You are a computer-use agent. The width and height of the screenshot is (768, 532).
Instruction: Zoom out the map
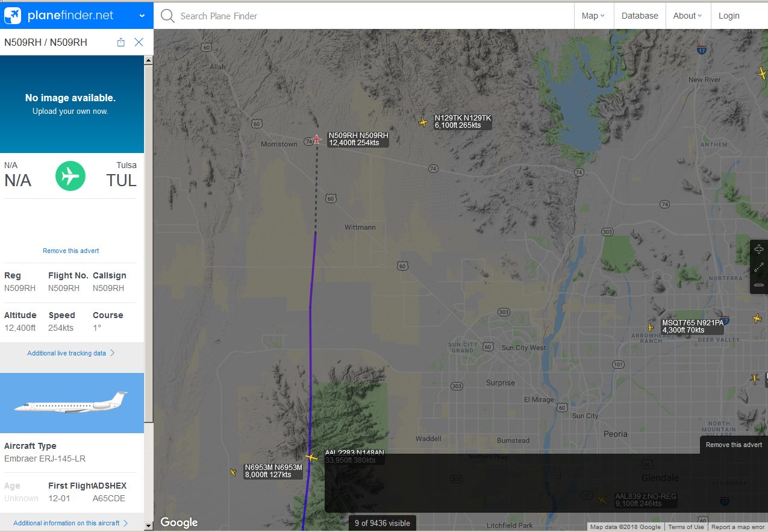[759, 285]
